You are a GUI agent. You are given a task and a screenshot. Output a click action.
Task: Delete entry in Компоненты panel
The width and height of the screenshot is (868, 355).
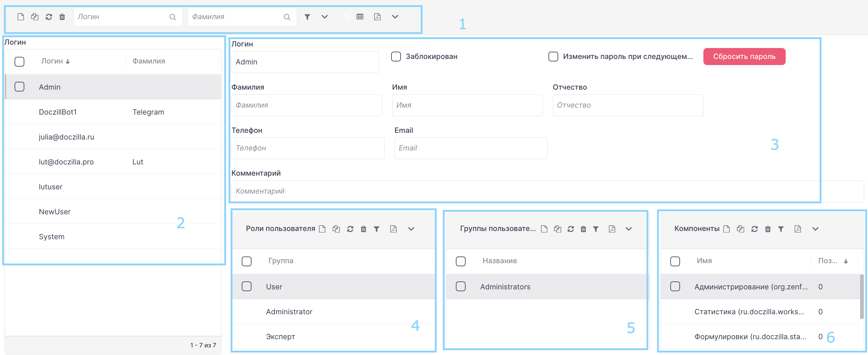coord(768,229)
